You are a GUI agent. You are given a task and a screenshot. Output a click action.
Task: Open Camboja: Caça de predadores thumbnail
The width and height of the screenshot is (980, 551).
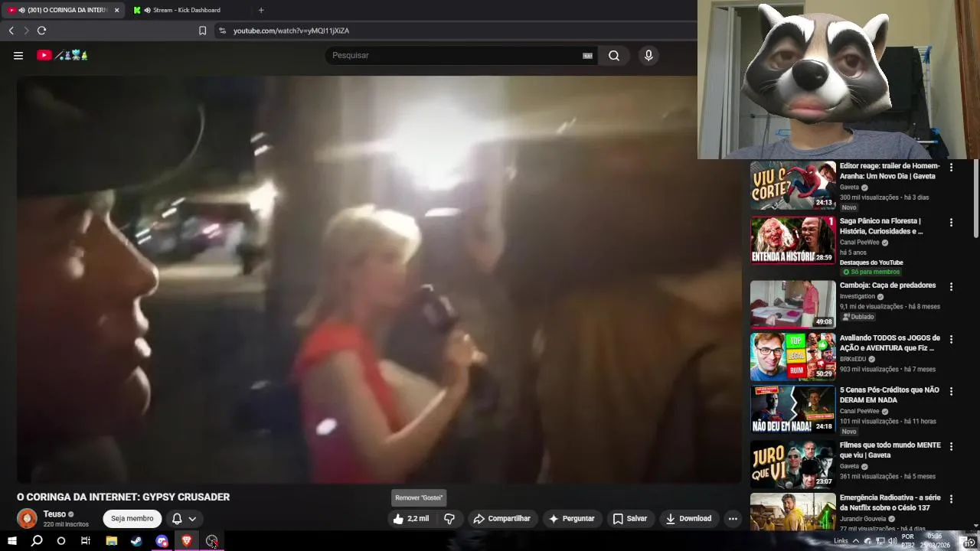[x=792, y=305]
